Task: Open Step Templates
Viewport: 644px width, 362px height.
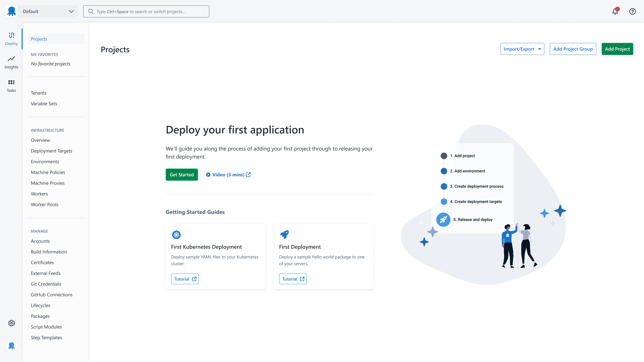Action: pyautogui.click(x=47, y=338)
